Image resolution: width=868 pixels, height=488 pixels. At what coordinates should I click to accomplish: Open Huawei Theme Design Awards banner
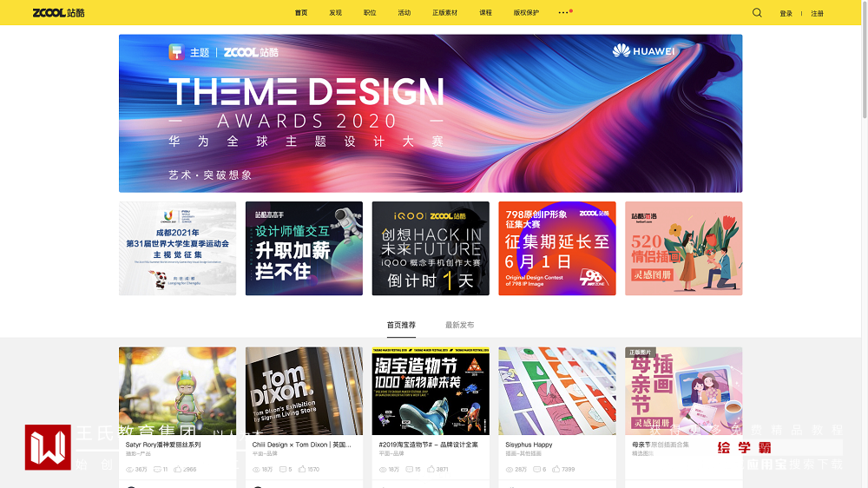pyautogui.click(x=431, y=114)
